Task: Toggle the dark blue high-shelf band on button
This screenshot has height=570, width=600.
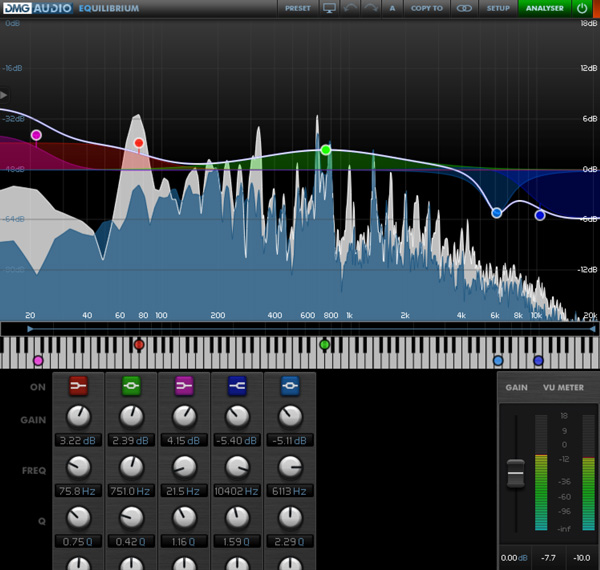Action: [237, 386]
